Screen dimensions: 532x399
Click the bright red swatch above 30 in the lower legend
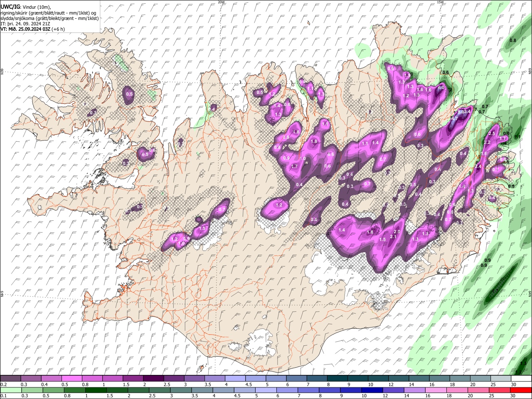point(521,390)
